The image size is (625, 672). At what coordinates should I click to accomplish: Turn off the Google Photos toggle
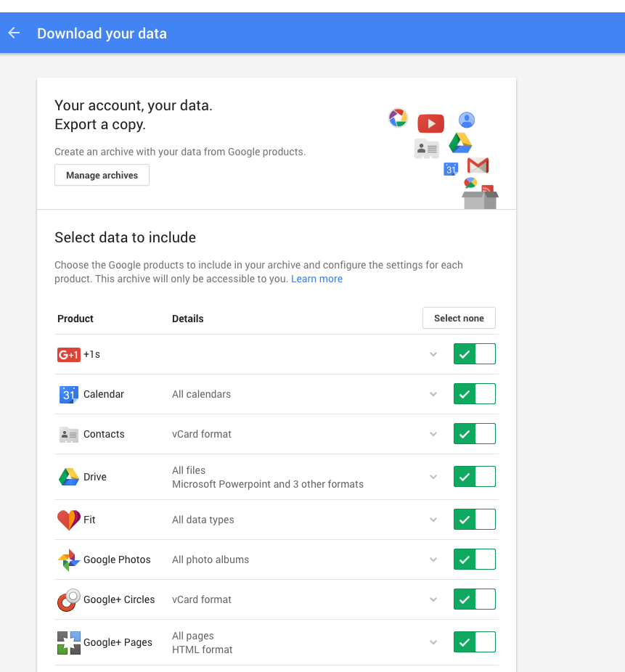pos(475,559)
